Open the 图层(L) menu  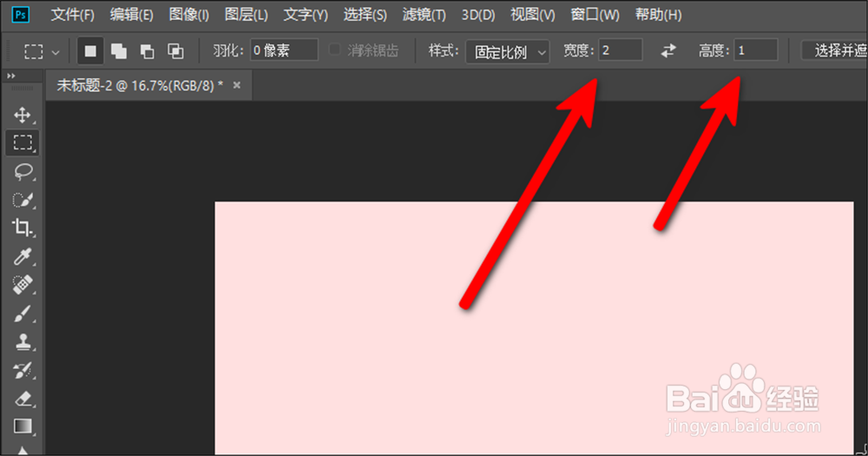click(246, 15)
